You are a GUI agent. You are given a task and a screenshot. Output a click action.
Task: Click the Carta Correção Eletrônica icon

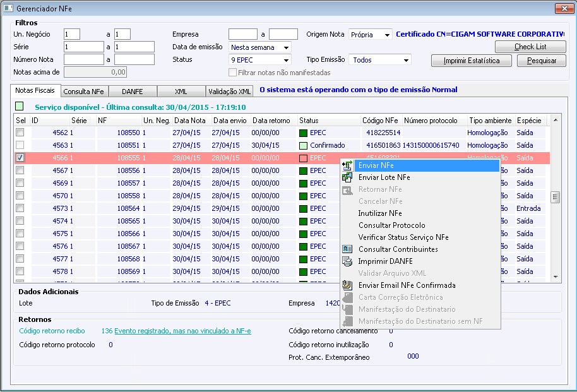(347, 297)
